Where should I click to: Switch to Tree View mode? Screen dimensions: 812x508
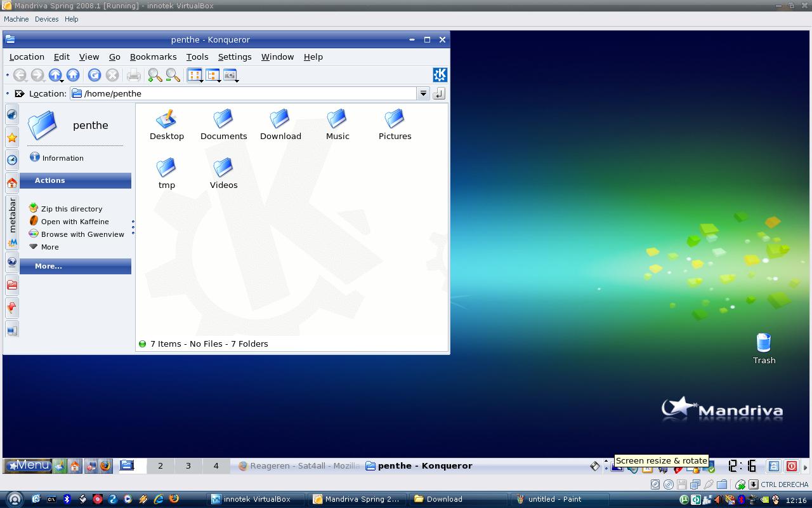point(213,75)
